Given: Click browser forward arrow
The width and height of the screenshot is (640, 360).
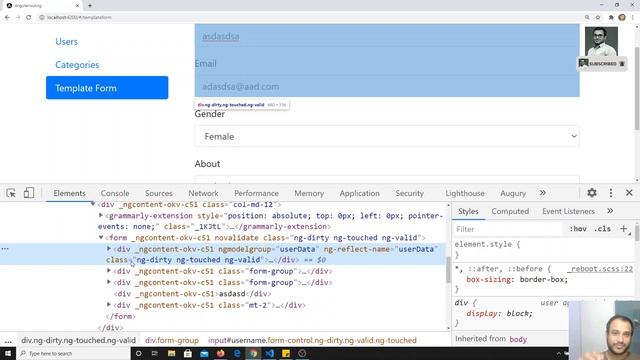Looking at the screenshot, I should click(18, 17).
